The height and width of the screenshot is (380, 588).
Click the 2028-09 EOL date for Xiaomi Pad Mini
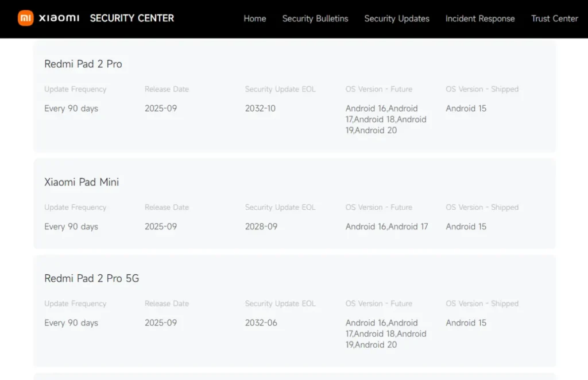(260, 227)
